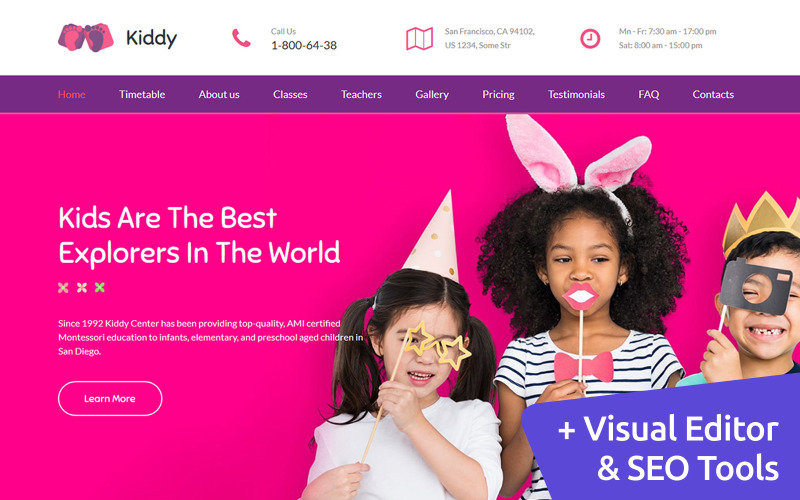
Task: Open the About us page
Action: tap(219, 94)
